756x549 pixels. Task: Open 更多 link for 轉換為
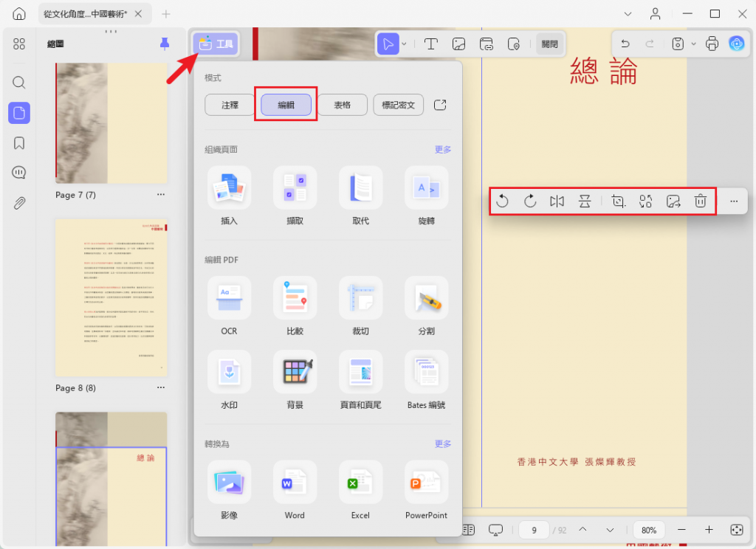[x=443, y=443]
